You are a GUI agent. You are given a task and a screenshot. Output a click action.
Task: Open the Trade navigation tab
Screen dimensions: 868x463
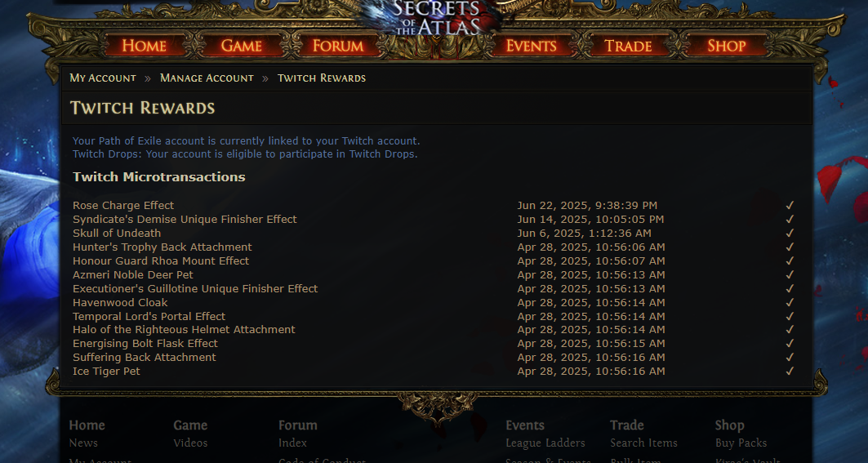coord(628,46)
